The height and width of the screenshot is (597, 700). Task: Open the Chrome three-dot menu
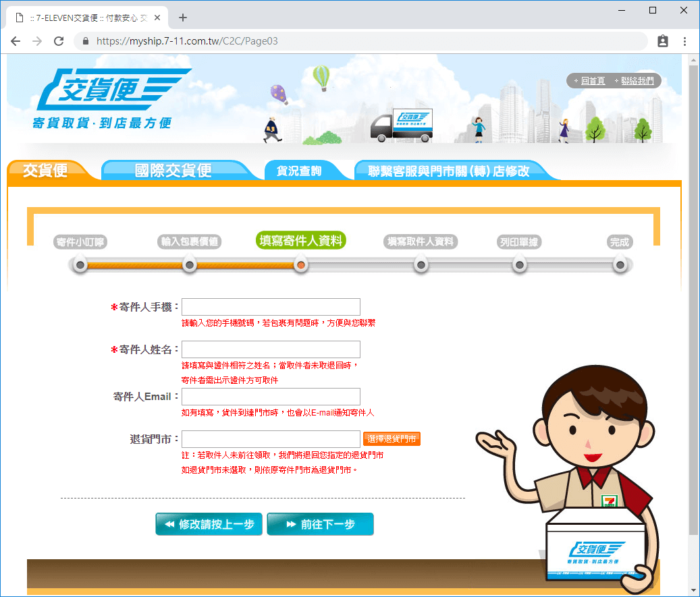(685, 41)
